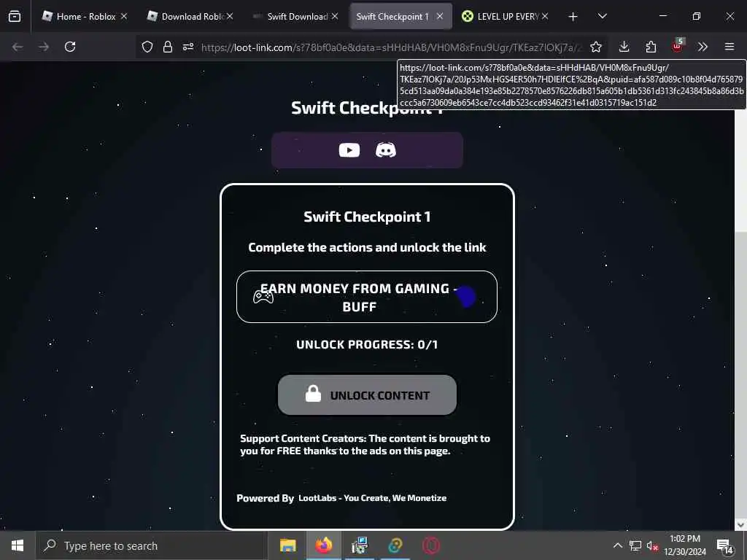
Task: Bookmark this page with the star
Action: 595,47
